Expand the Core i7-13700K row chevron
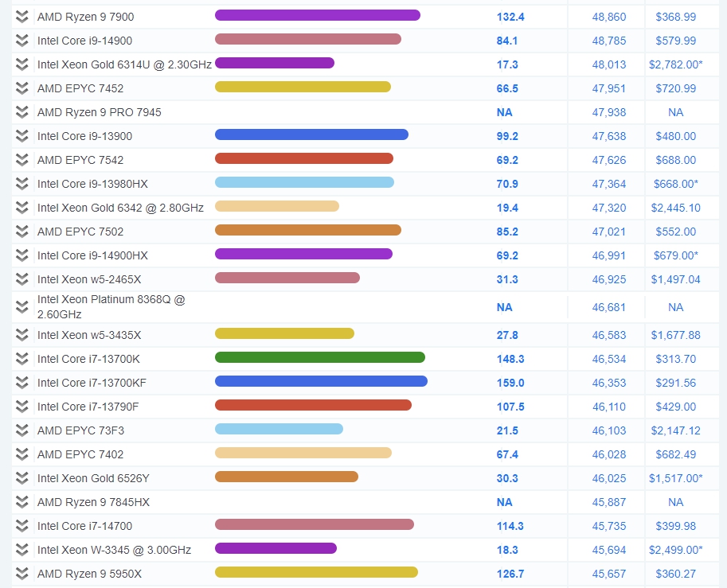Screen dimensions: 727x588 click(x=21, y=359)
